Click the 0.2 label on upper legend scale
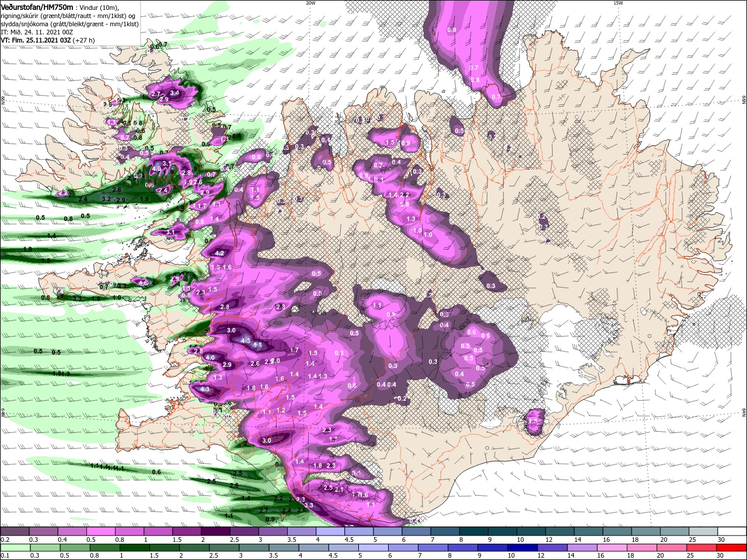Viewport: 747px width, 560px height. tap(5, 540)
